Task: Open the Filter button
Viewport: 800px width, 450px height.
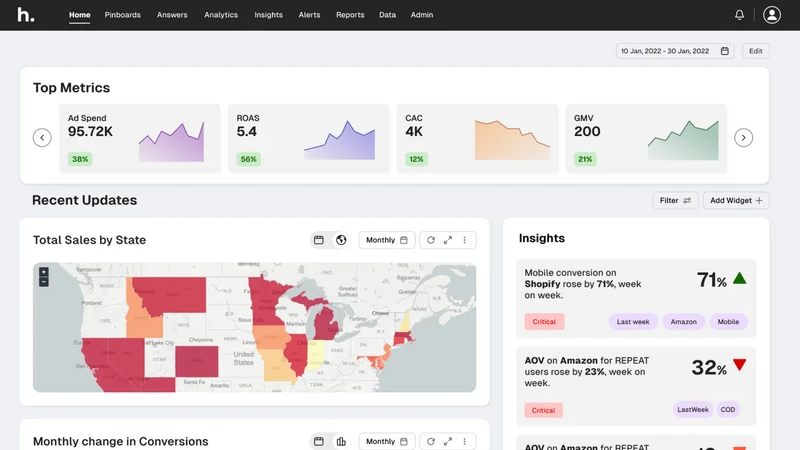Action: tap(675, 201)
